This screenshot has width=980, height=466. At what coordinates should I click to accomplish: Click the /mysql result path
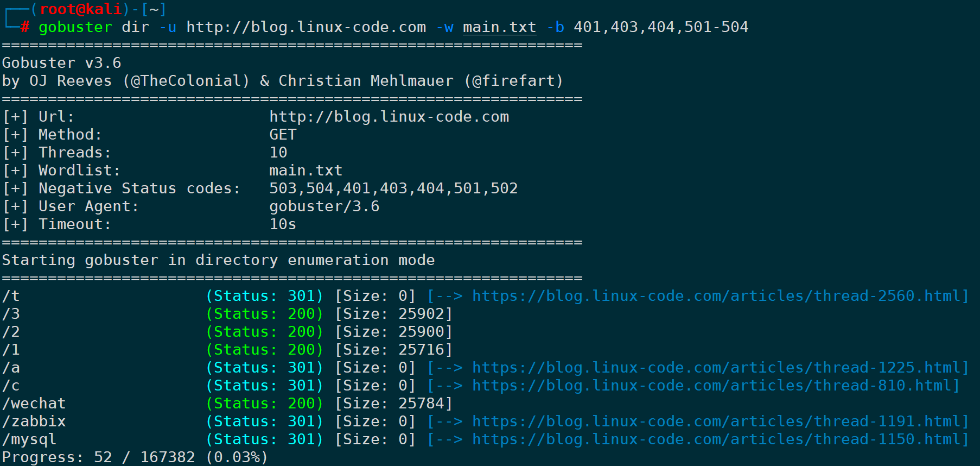click(x=29, y=439)
